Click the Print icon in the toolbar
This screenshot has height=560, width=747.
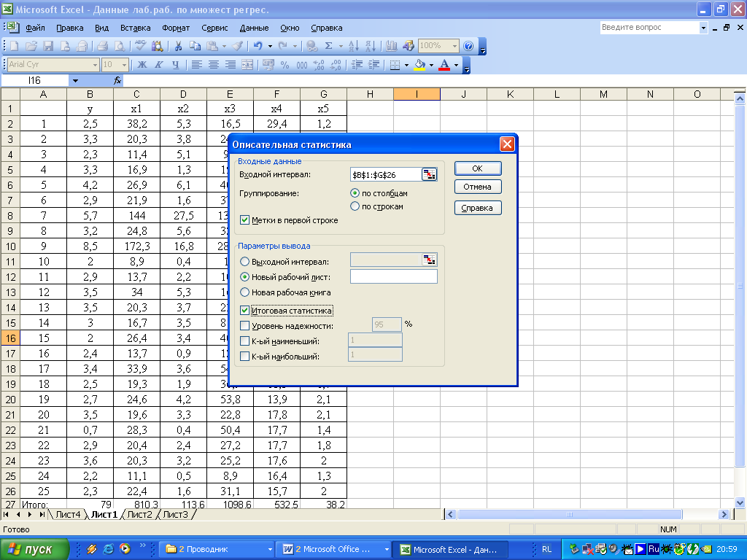click(102, 46)
